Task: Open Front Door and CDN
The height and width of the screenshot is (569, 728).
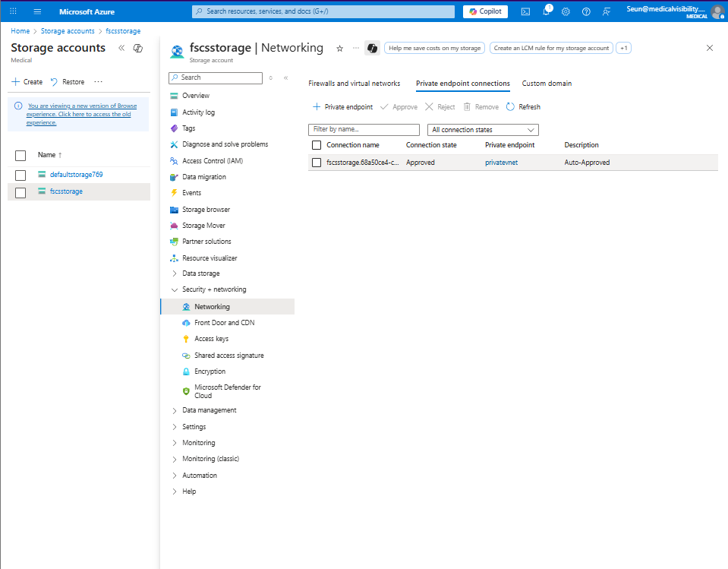Action: [x=224, y=322]
